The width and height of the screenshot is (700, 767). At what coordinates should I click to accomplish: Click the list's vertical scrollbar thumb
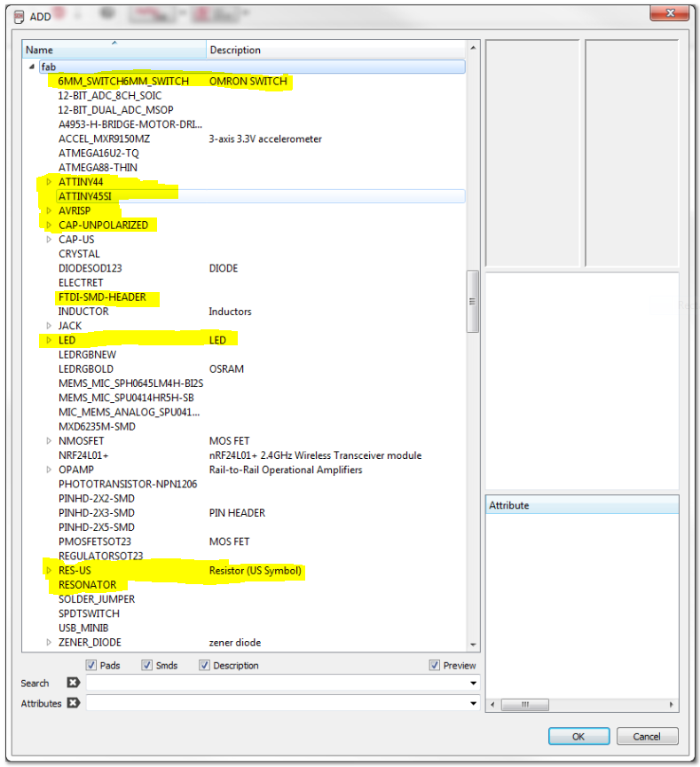tap(473, 301)
